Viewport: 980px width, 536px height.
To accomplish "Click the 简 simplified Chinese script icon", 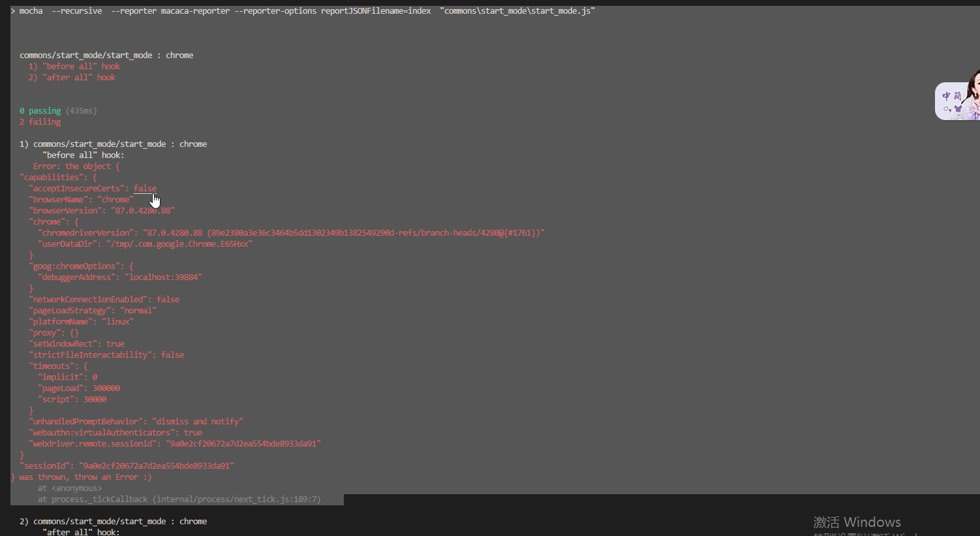I will 958,96.
